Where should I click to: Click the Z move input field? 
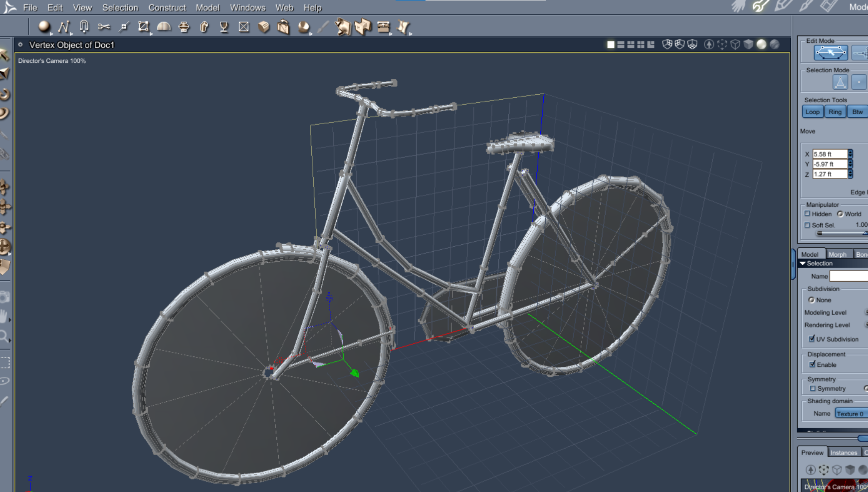pos(830,174)
